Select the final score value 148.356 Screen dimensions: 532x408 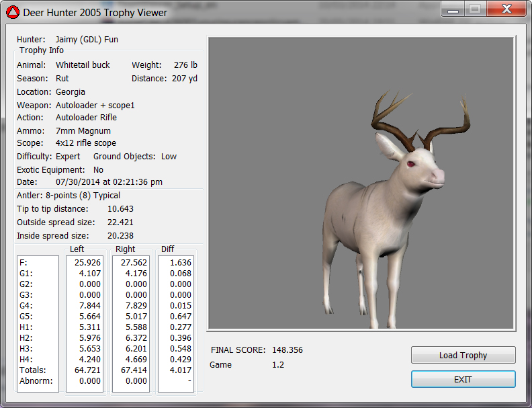click(x=287, y=350)
